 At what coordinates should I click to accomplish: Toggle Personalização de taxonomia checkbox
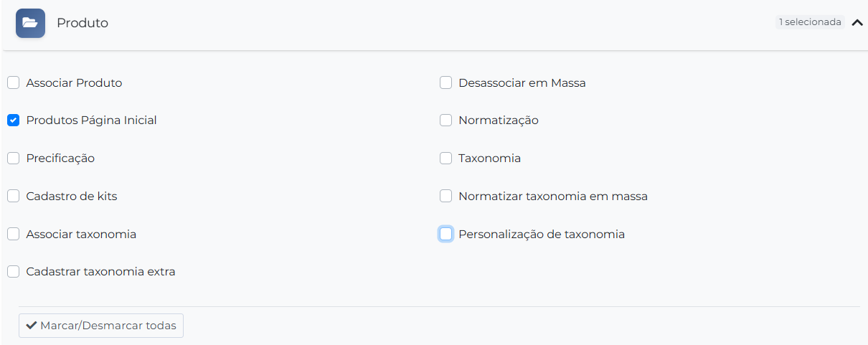coord(446,234)
